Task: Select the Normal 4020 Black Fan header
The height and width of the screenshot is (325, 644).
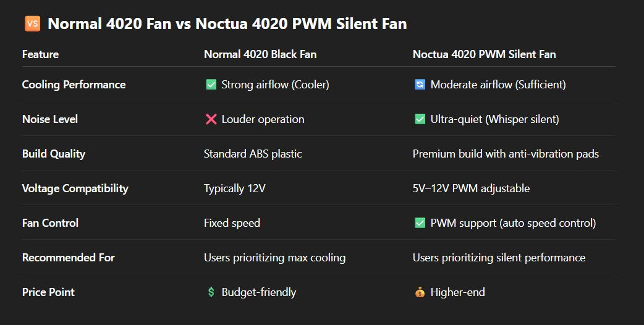Action: point(260,54)
